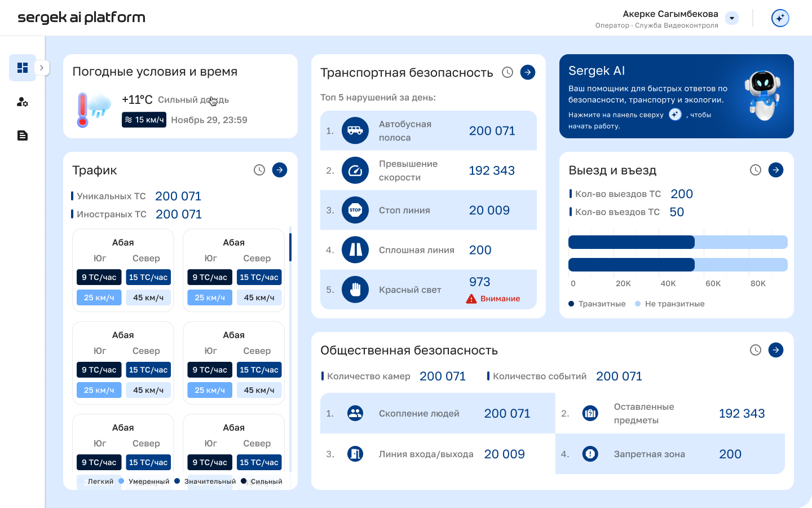The width and height of the screenshot is (812, 508).
Task: Open Транспортная безопасность details arrow
Action: (528, 72)
